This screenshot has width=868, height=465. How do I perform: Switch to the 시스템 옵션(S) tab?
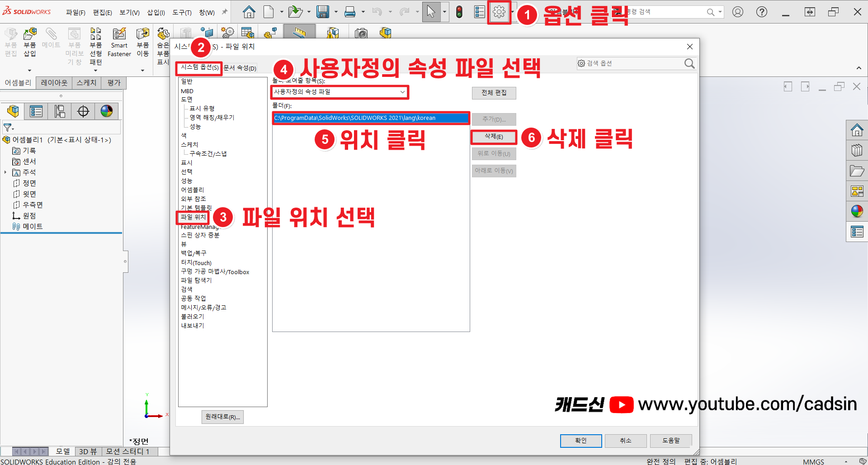(x=199, y=67)
